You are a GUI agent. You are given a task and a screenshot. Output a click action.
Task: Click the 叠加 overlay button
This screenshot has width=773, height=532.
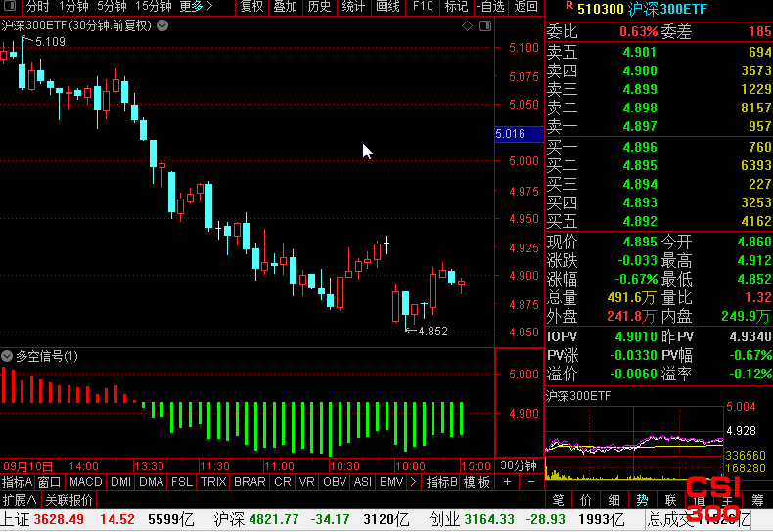coord(286,7)
